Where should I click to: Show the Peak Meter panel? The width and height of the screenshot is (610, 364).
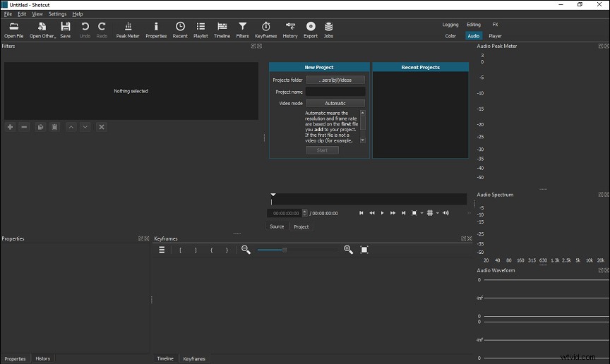point(128,30)
